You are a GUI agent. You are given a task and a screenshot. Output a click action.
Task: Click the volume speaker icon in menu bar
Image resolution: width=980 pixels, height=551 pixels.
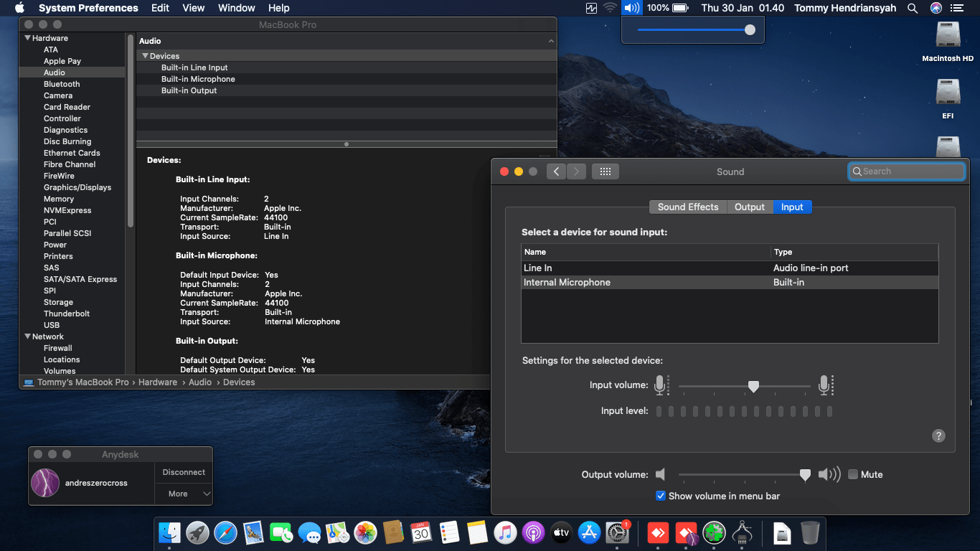631,8
